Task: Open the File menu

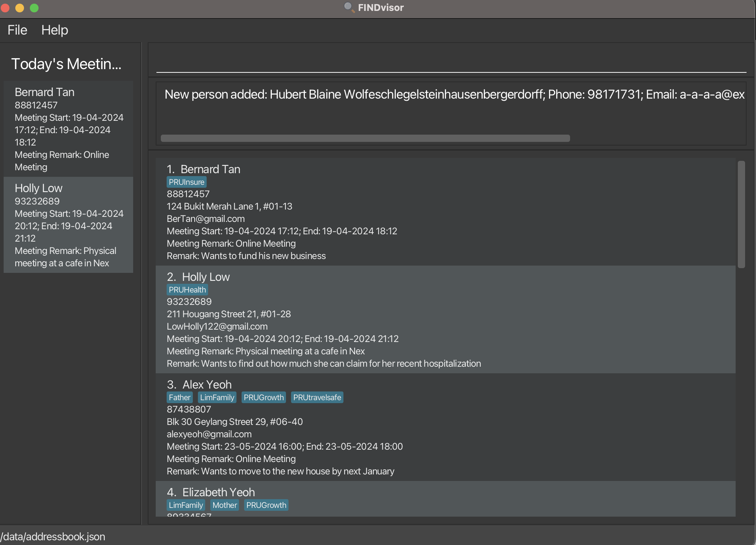Action: 17,30
